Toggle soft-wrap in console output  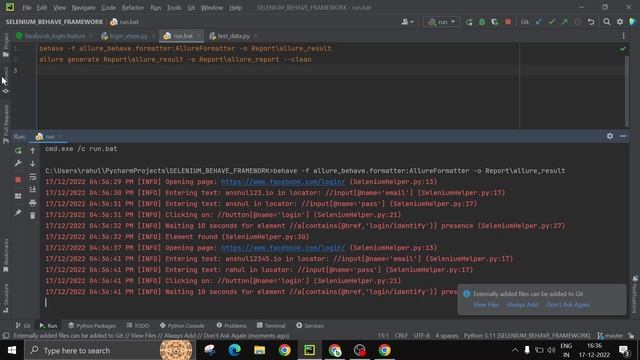(33, 177)
